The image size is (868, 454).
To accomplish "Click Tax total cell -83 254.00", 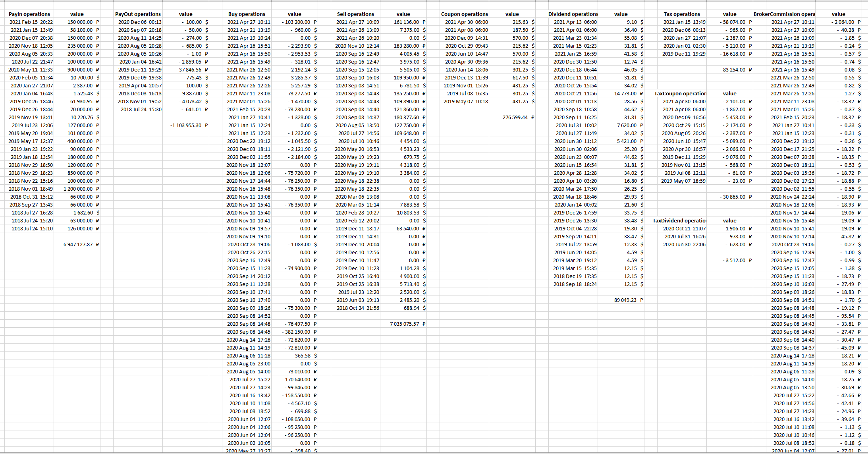I will 730,70.
